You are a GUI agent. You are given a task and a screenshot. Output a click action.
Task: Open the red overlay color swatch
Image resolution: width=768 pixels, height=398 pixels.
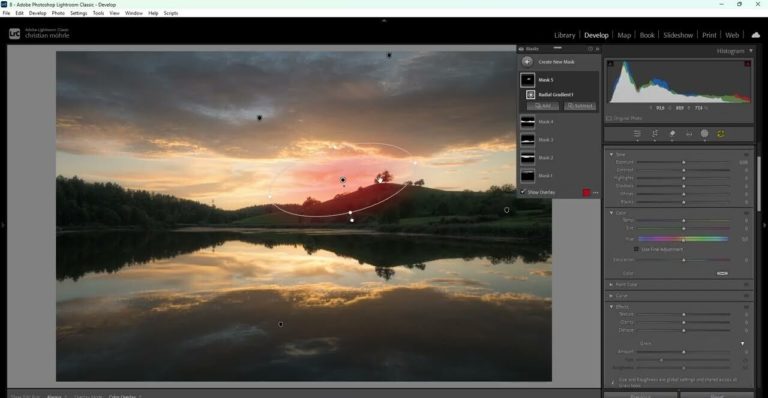click(586, 192)
